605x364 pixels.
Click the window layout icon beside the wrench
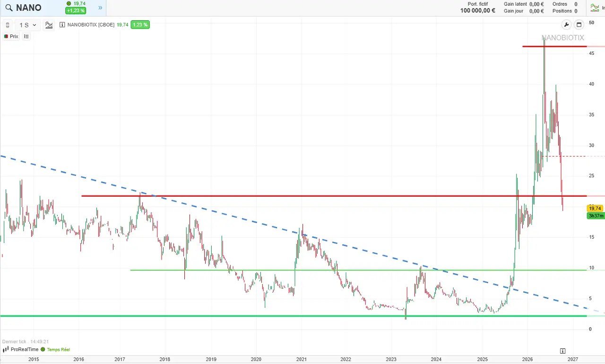coord(579,25)
